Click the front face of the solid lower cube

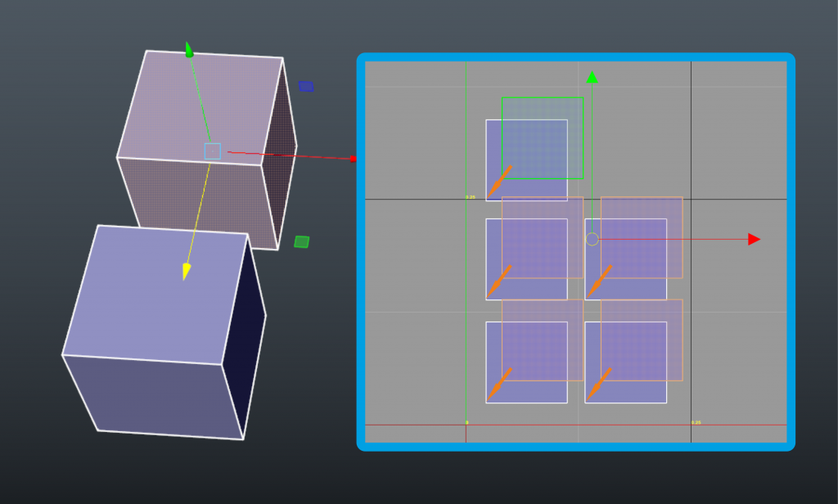(155, 398)
